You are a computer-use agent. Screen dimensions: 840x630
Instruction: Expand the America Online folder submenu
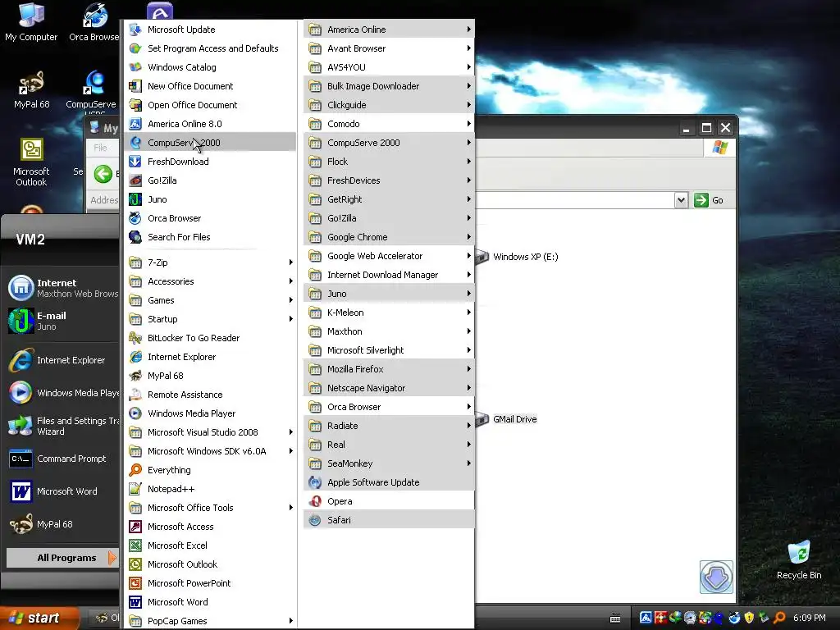point(389,30)
